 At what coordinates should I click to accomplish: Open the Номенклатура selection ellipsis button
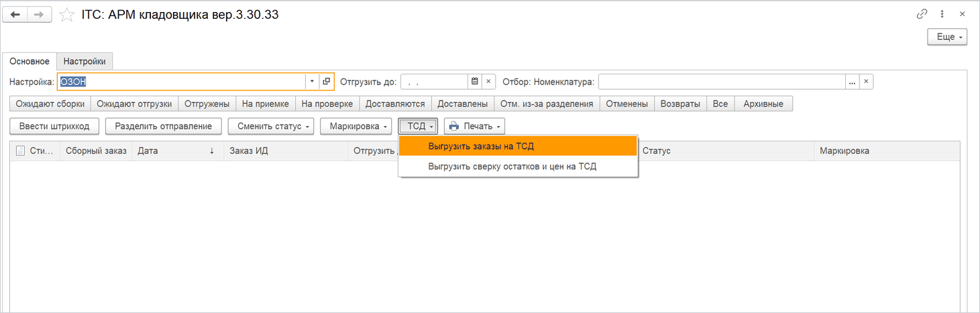(853, 82)
